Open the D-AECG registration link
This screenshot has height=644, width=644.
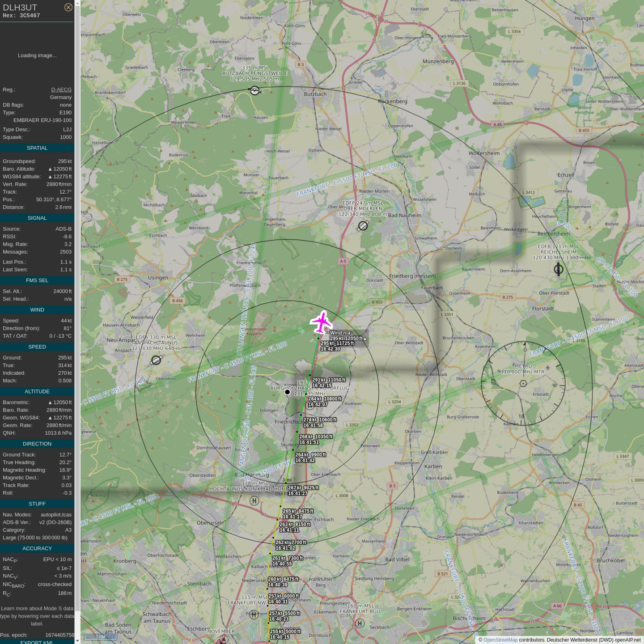click(61, 89)
